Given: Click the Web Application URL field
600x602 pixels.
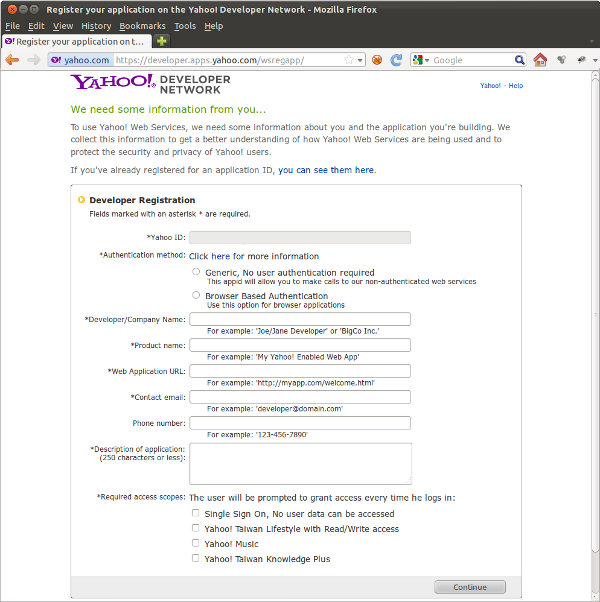Looking at the screenshot, I should [x=300, y=371].
